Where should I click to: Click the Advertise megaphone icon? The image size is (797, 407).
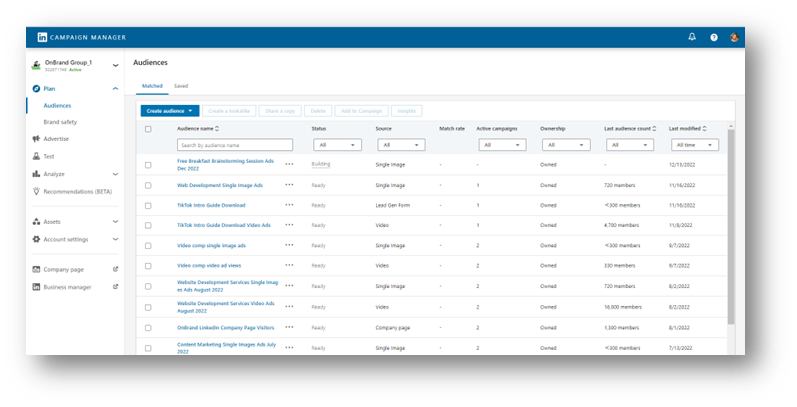tap(36, 139)
